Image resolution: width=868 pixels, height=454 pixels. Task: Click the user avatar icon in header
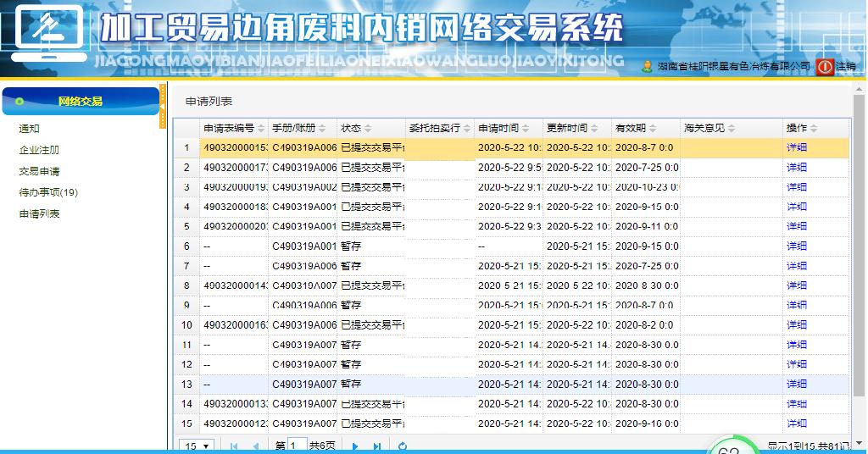click(x=647, y=67)
